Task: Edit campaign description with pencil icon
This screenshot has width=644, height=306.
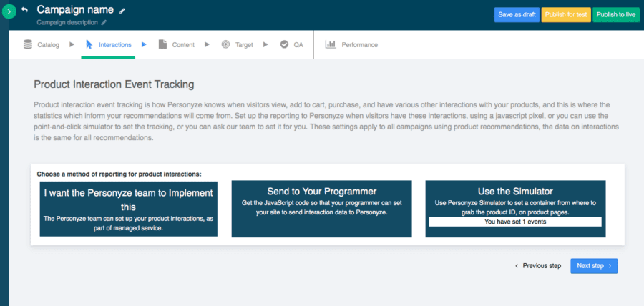Action: click(104, 23)
